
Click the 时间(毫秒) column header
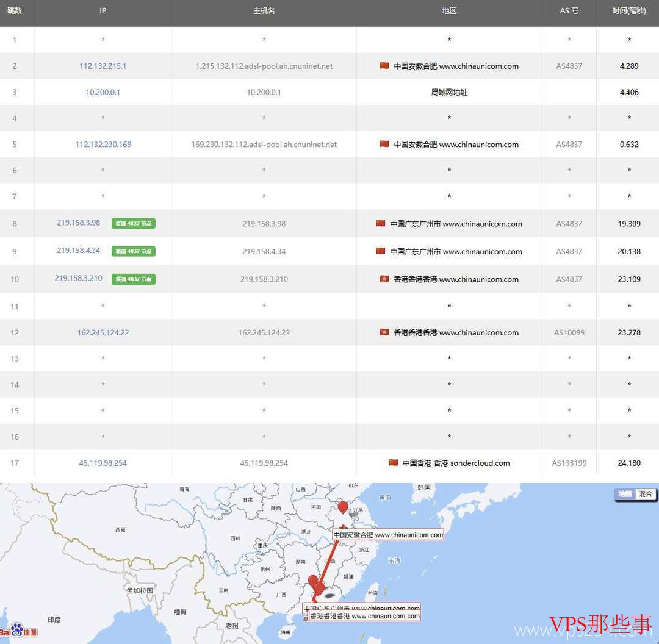628,11
